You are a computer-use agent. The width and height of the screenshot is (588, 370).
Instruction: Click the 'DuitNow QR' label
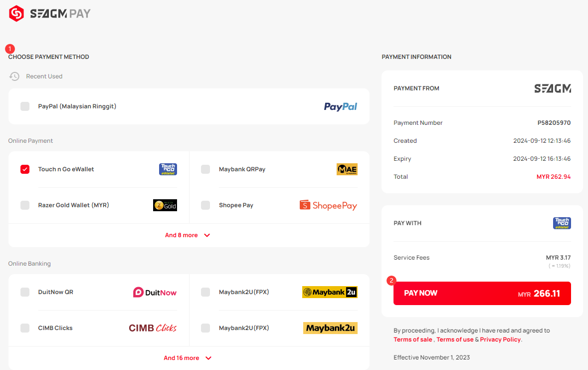(56, 292)
